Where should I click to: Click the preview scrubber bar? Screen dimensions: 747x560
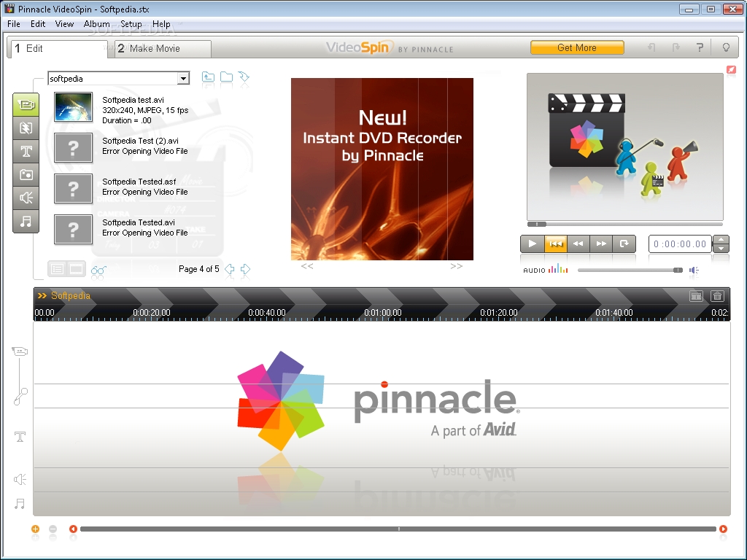625,224
